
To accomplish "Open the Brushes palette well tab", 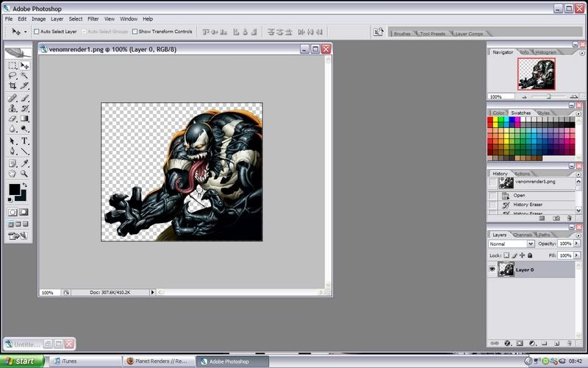I will tap(402, 34).
